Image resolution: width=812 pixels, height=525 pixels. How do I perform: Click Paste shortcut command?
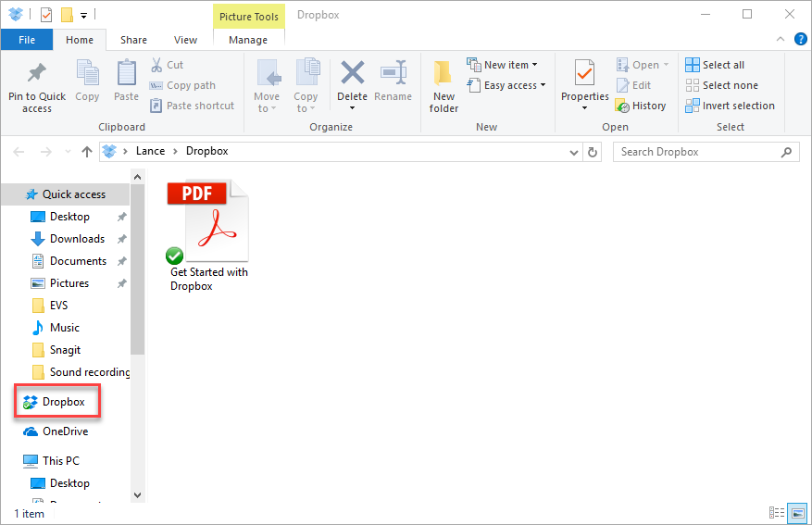(x=193, y=106)
